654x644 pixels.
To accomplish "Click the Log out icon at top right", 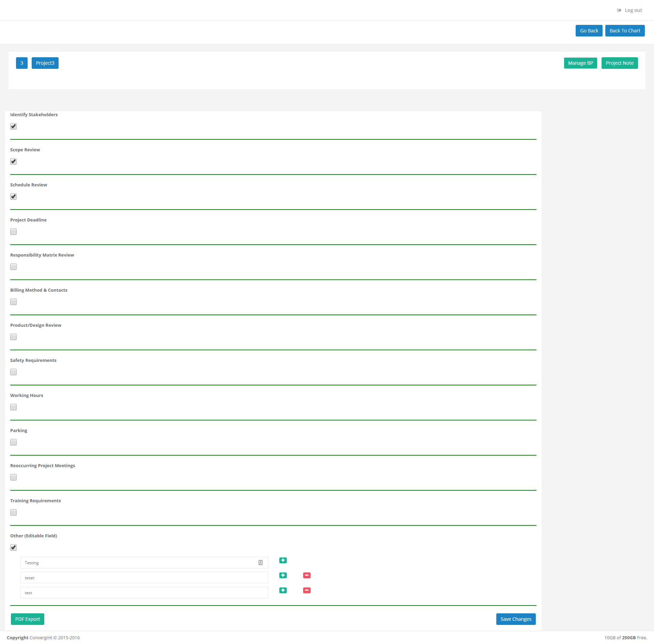I will (x=619, y=10).
